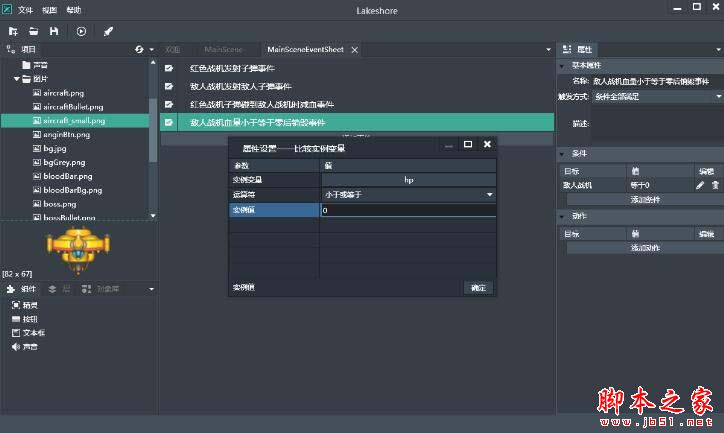
Task: Collapse the 基本属性 section
Action: [562, 66]
